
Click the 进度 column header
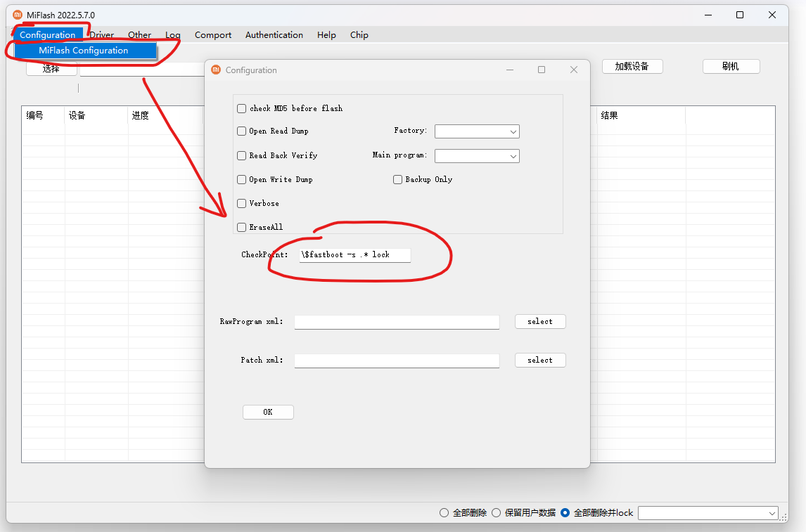click(166, 115)
